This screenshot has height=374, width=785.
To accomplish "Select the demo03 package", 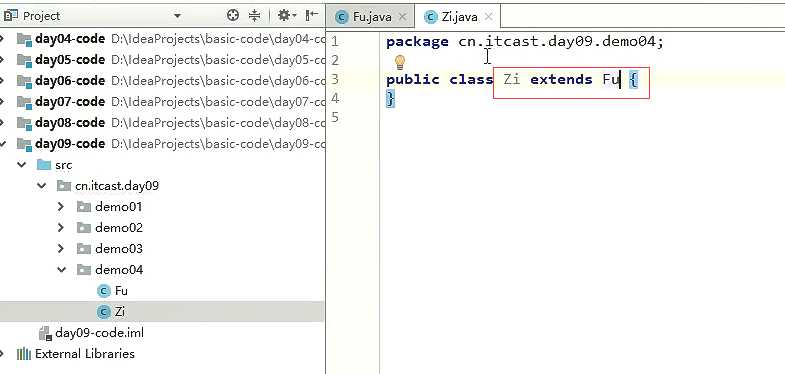I will [x=119, y=249].
